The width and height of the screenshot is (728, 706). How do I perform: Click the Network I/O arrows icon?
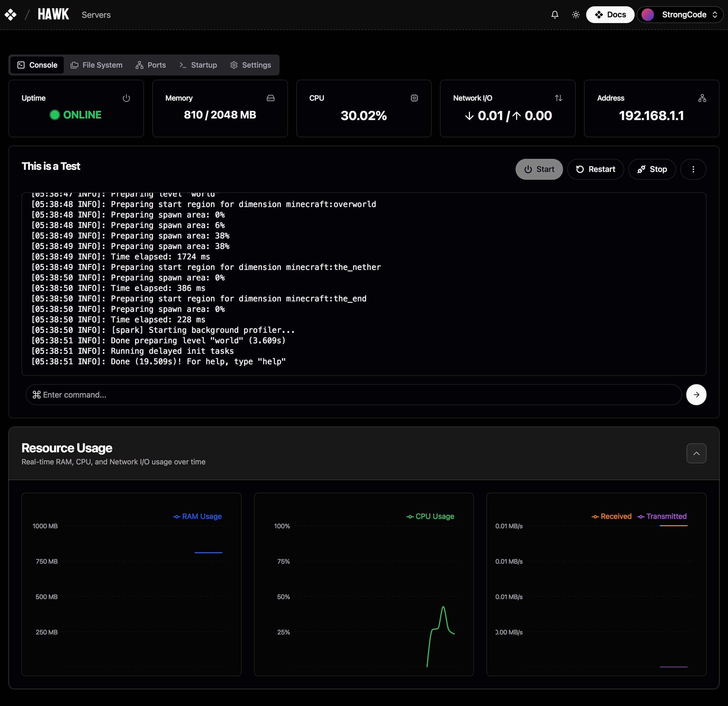coord(558,98)
